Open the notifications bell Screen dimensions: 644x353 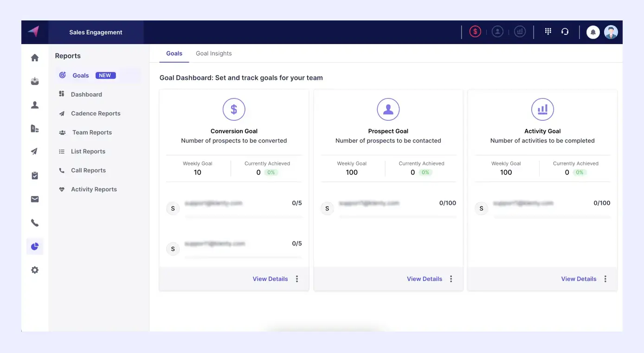(593, 32)
